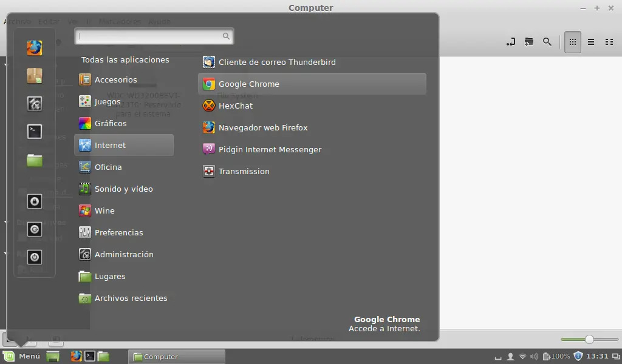622x364 pixels.
Task: Select the Accesorios category
Action: [124, 79]
